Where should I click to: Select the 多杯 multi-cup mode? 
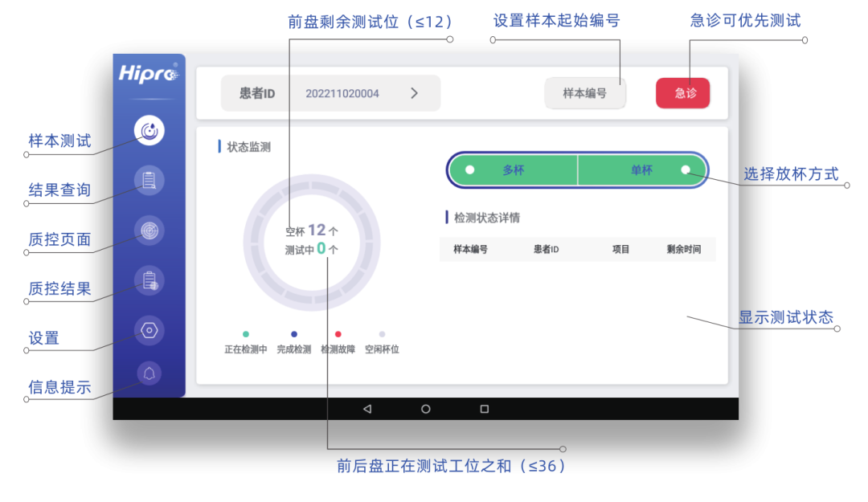[x=513, y=170]
